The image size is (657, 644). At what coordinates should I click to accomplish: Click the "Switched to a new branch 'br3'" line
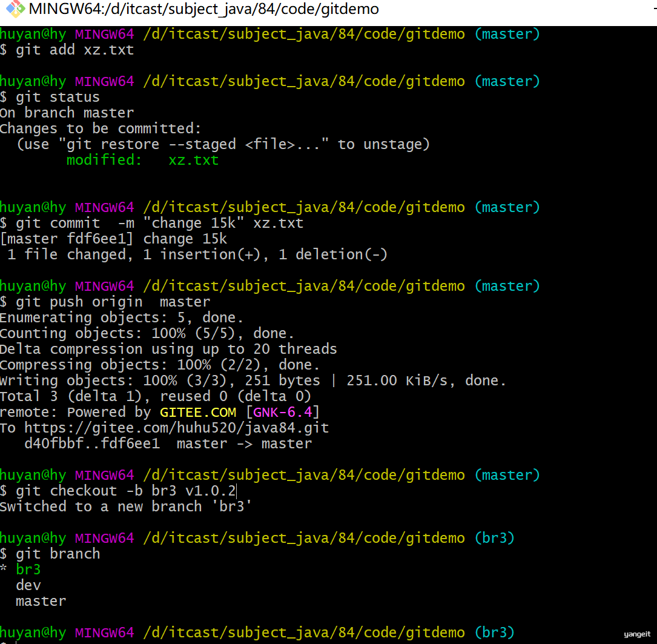pos(126,506)
